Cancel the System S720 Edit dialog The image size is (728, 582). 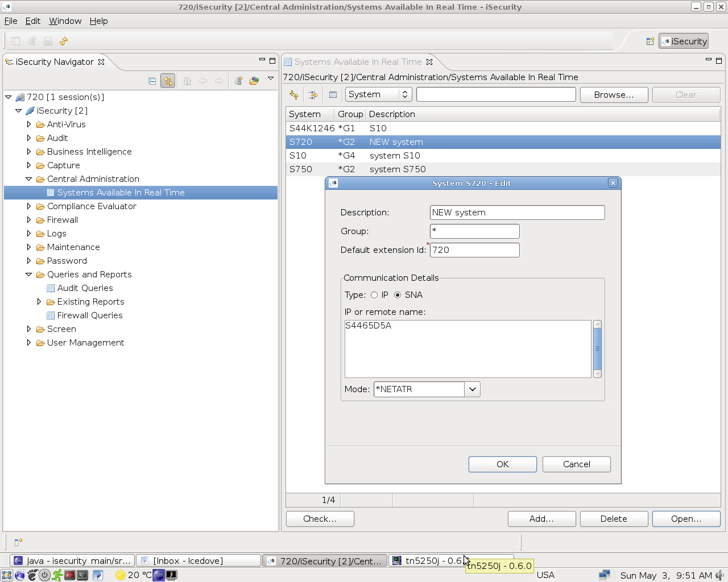pyautogui.click(x=577, y=464)
